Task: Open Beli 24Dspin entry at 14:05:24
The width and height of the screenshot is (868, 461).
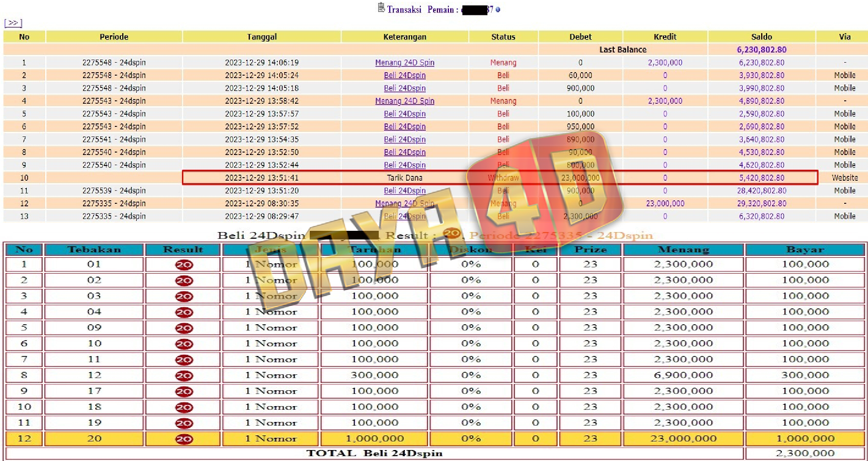Action: point(404,76)
